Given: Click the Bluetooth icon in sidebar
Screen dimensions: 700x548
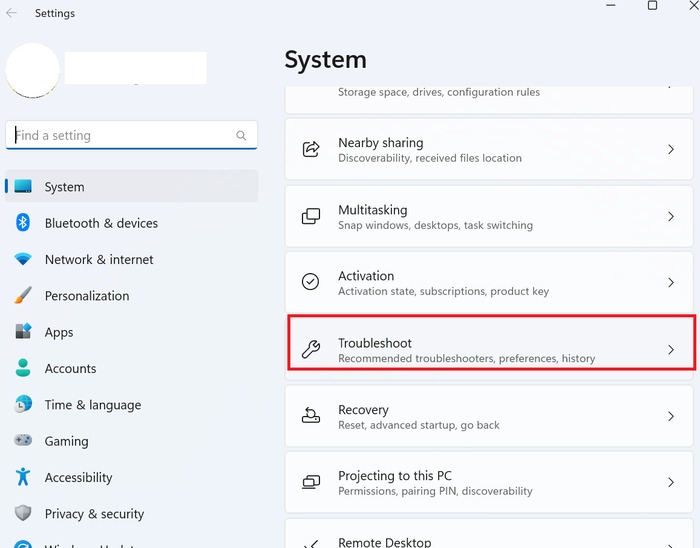Looking at the screenshot, I should [23, 222].
